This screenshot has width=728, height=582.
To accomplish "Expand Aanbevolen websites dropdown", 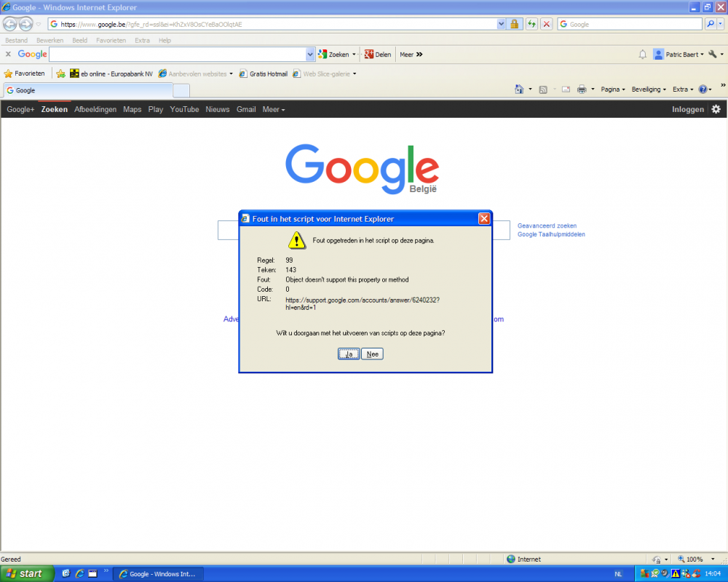I will 231,73.
